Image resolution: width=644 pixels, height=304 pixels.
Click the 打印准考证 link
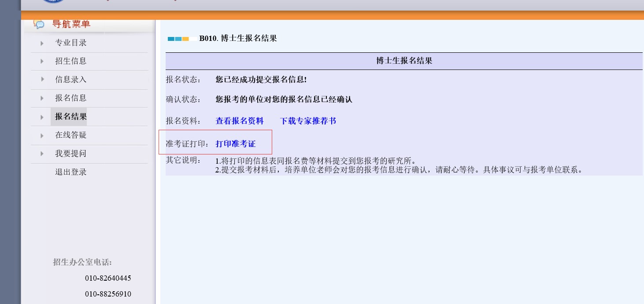(x=235, y=144)
